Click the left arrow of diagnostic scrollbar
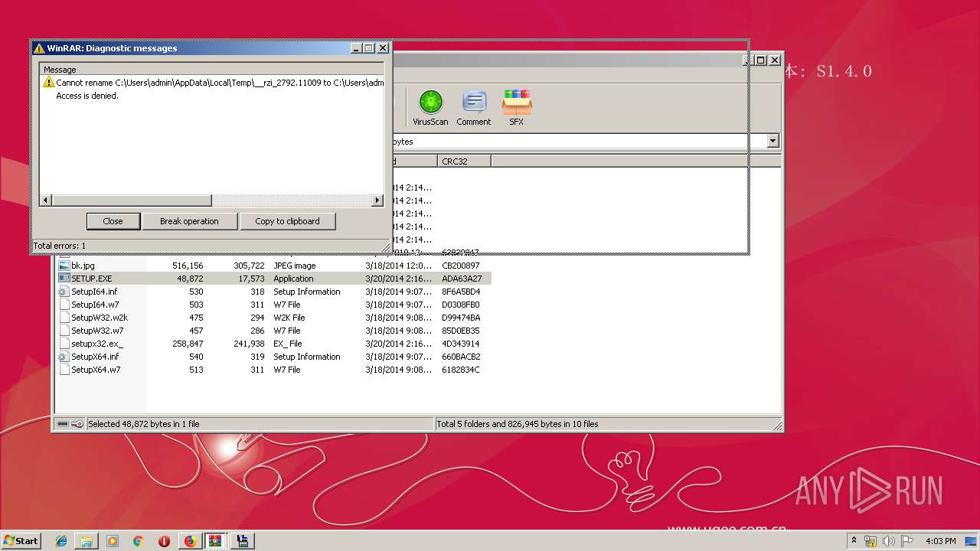This screenshot has height=551, width=980. 46,201
